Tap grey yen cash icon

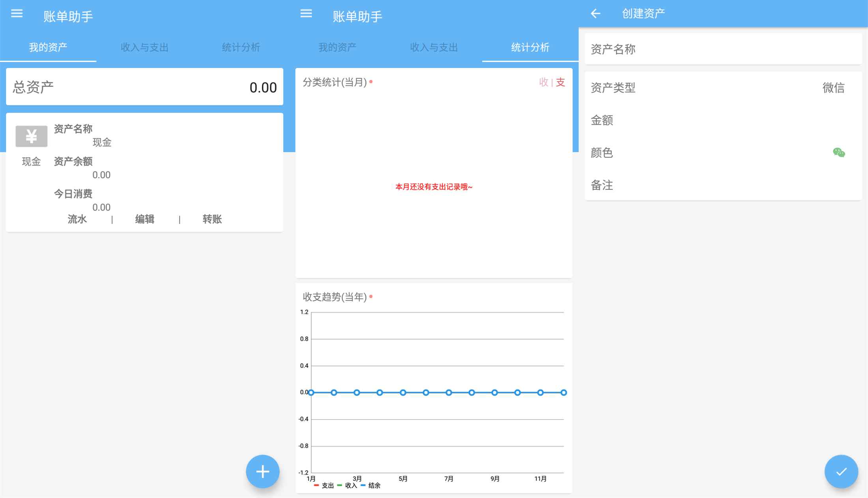pos(31,136)
